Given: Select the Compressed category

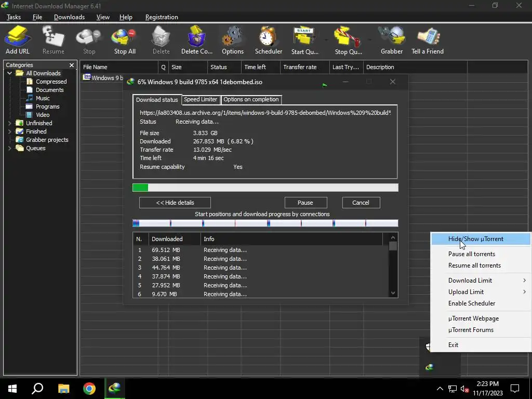Looking at the screenshot, I should pyautogui.click(x=51, y=82).
